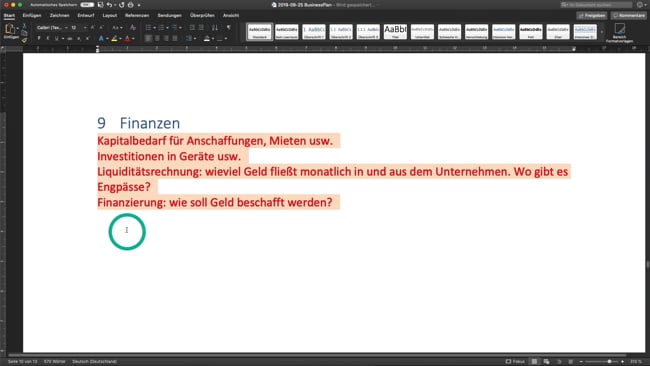
Task: Click the redo arrow icon
Action: 121,5
